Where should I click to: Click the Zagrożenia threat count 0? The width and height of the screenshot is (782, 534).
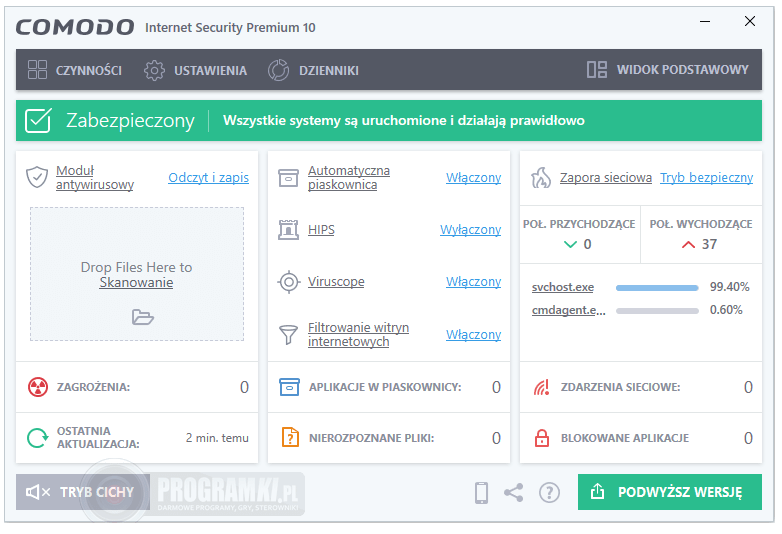pos(244,387)
